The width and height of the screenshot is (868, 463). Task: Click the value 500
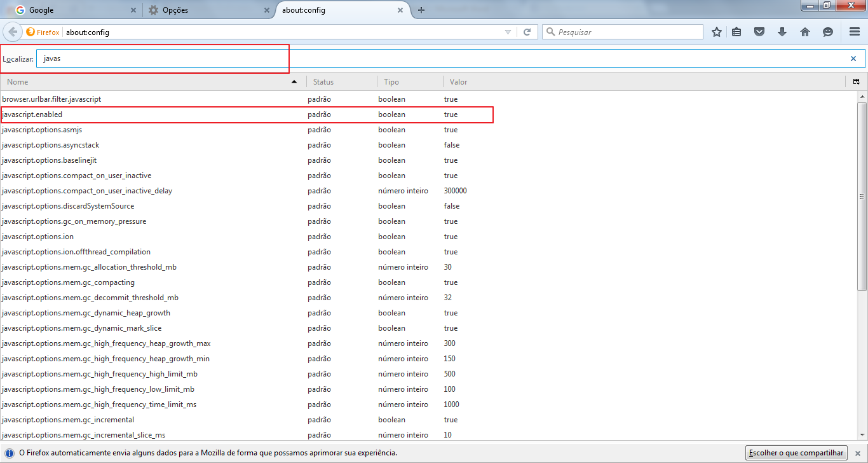(x=450, y=374)
